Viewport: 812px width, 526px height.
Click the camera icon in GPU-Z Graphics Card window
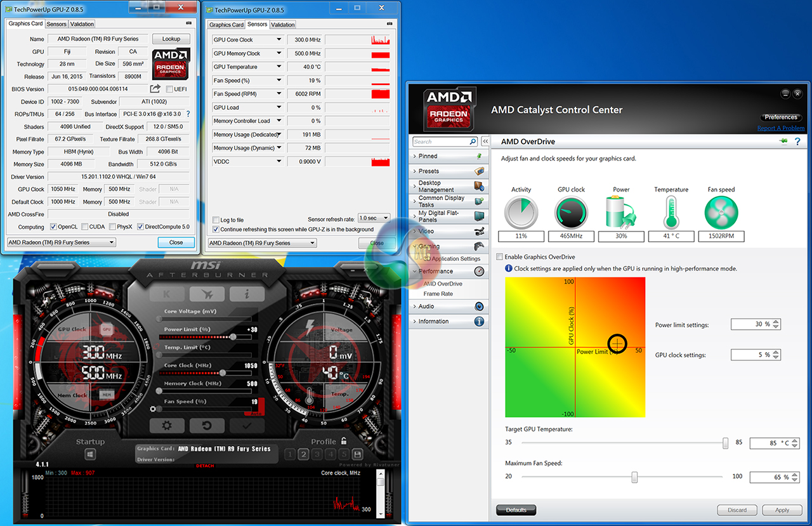[x=188, y=23]
